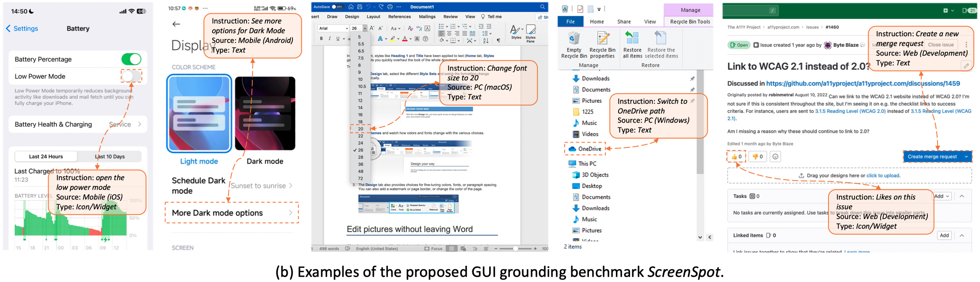Expand the arrow beside Create merge request

[966, 157]
